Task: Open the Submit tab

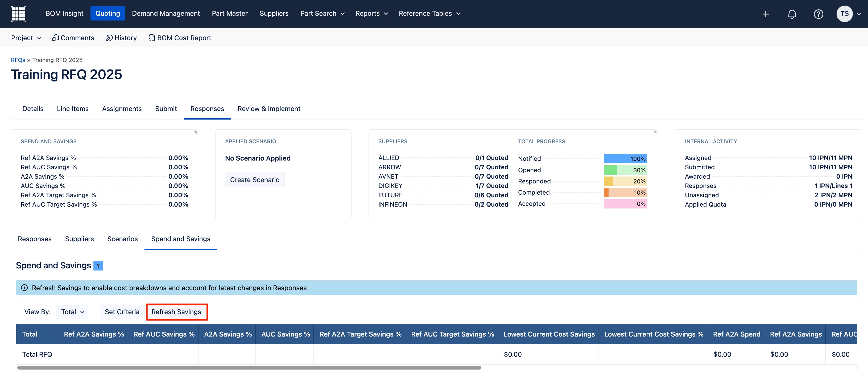Action: click(166, 109)
